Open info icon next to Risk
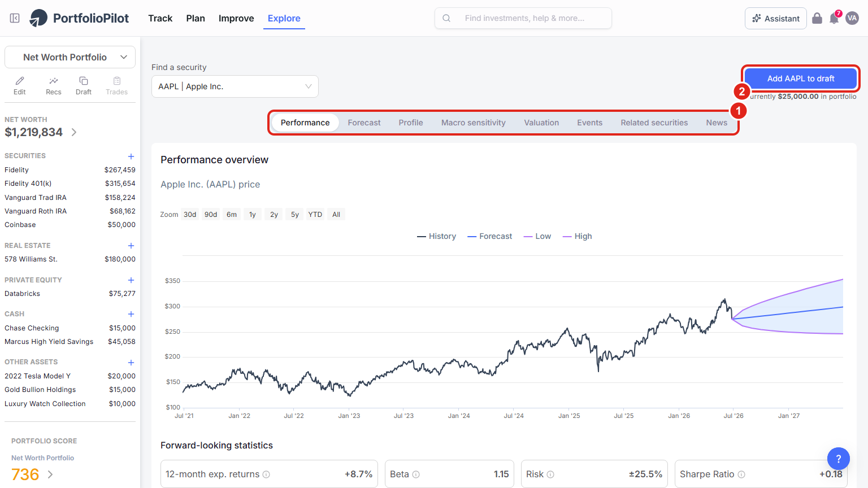Screen dimensions: 868x488 point(550,474)
